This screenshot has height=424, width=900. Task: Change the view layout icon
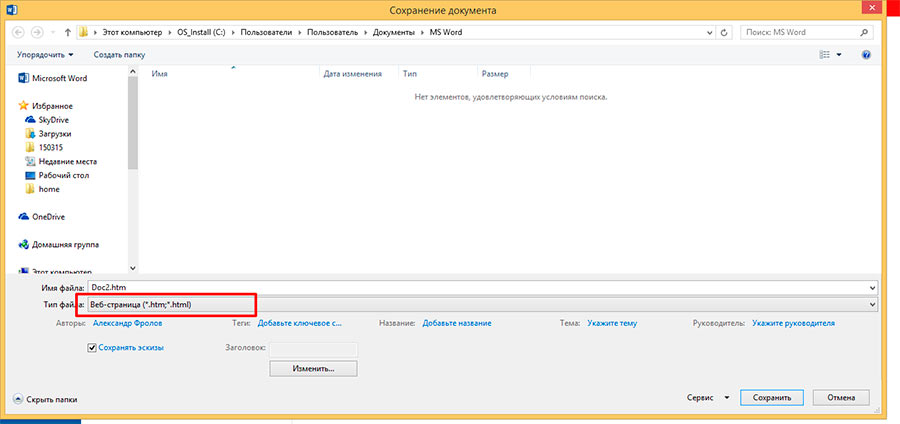point(825,55)
